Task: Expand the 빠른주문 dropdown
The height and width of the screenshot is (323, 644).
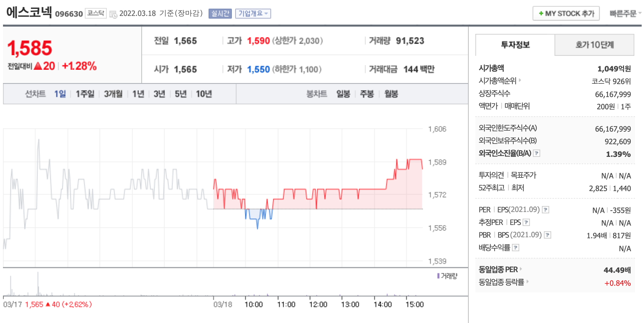Action: click(625, 14)
